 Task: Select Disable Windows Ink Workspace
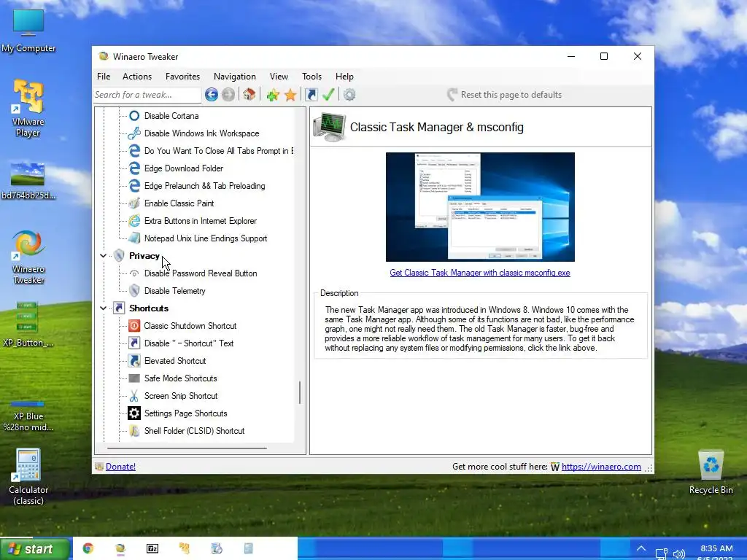[202, 133]
